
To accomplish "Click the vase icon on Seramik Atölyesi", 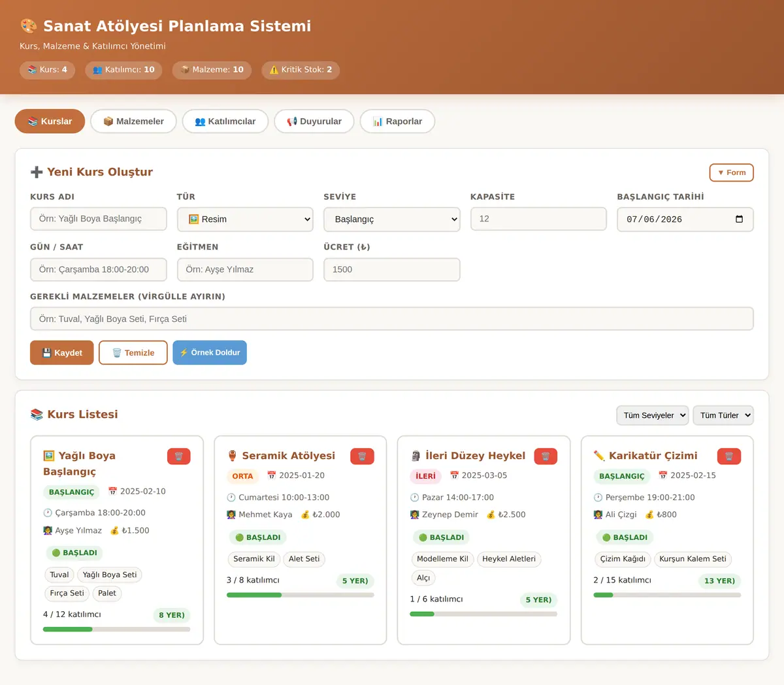I will [232, 456].
